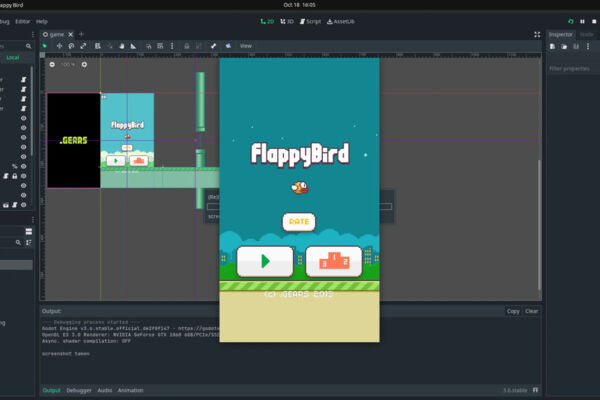
Task: Toggle visibility of the locked node row
Action: pos(24,176)
